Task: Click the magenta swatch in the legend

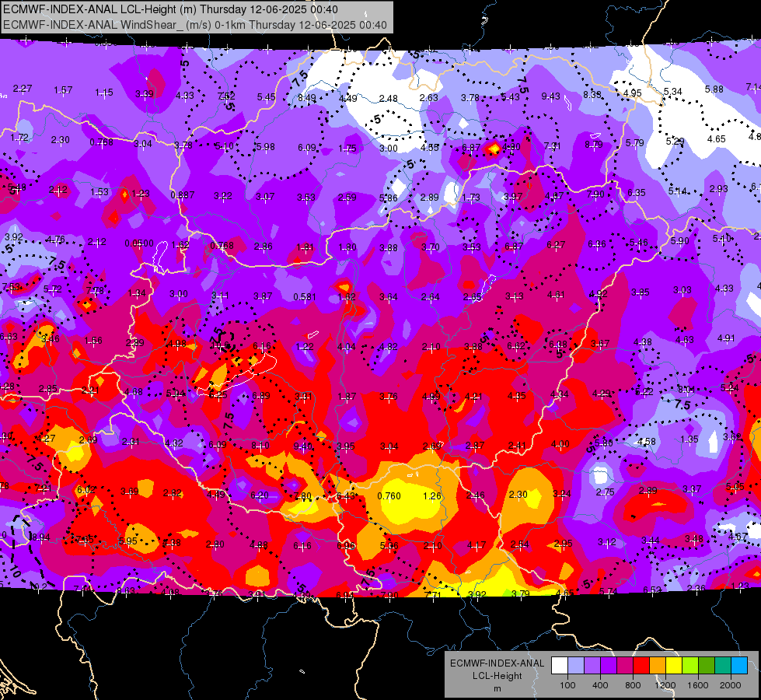Action: (x=625, y=666)
